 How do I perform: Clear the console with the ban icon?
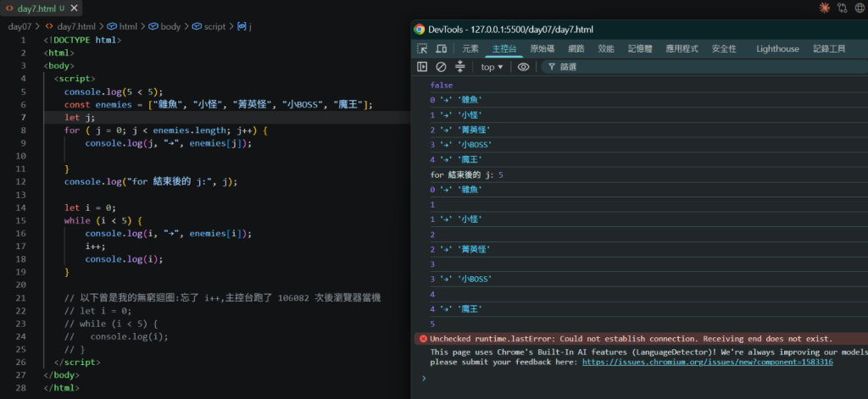click(441, 67)
